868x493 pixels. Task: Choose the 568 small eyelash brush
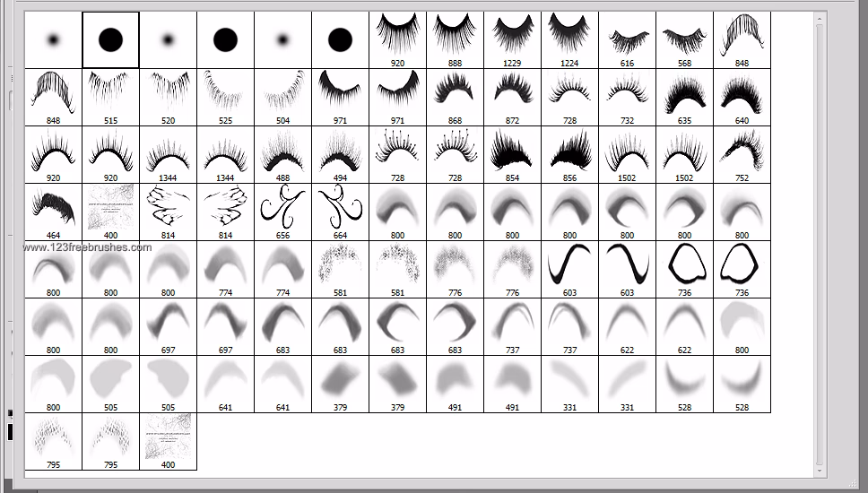684,39
